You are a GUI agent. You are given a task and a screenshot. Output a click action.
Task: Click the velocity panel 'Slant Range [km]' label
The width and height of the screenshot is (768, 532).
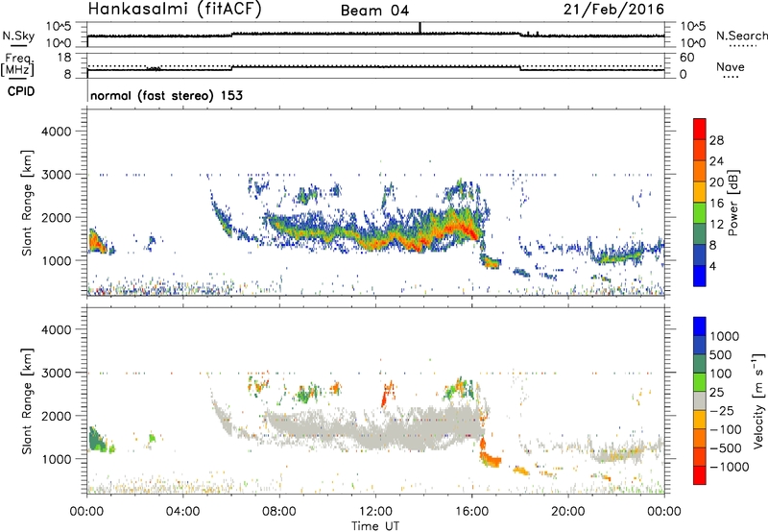[x=27, y=400]
